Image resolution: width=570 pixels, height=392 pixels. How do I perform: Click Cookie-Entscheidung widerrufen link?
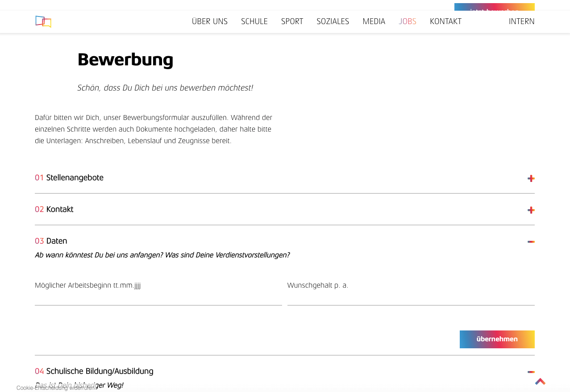(x=56, y=388)
